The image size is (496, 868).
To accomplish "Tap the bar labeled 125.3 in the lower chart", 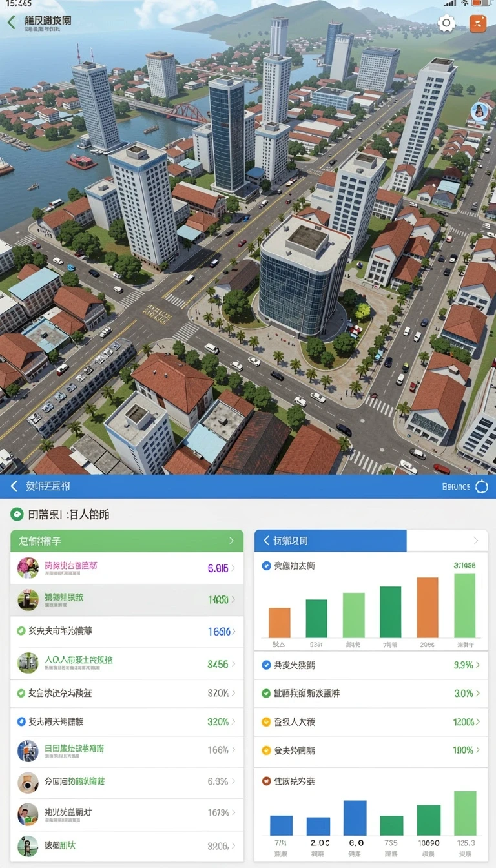I will coord(465,813).
